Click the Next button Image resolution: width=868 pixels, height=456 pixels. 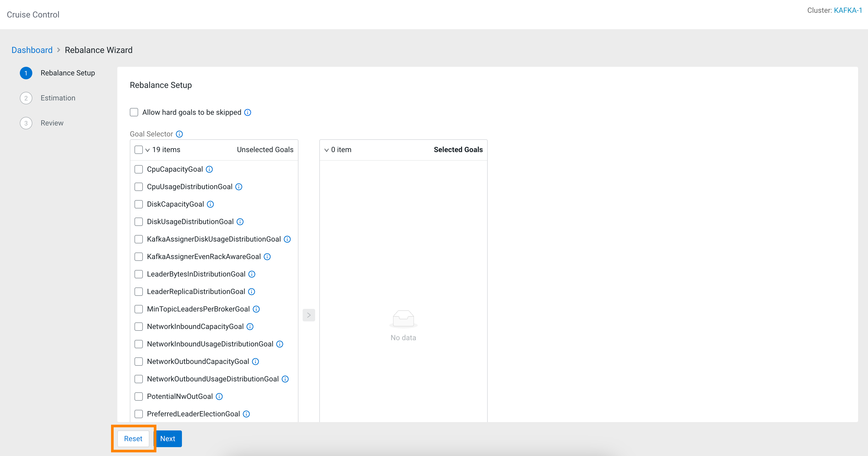click(x=168, y=439)
